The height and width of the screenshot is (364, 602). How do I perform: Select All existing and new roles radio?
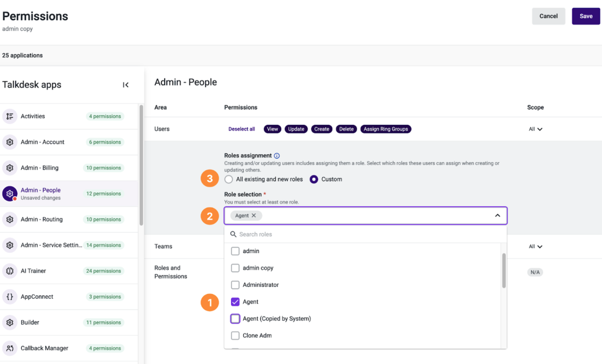(229, 179)
